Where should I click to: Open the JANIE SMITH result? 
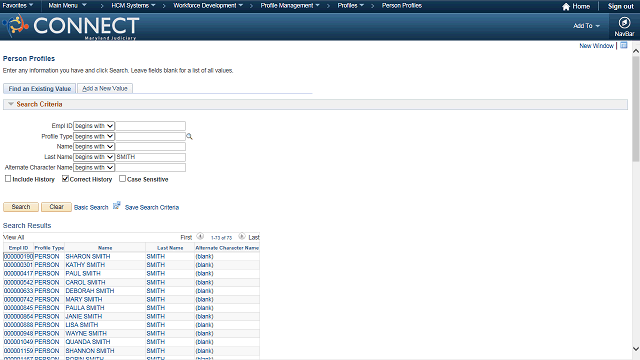[84, 316]
